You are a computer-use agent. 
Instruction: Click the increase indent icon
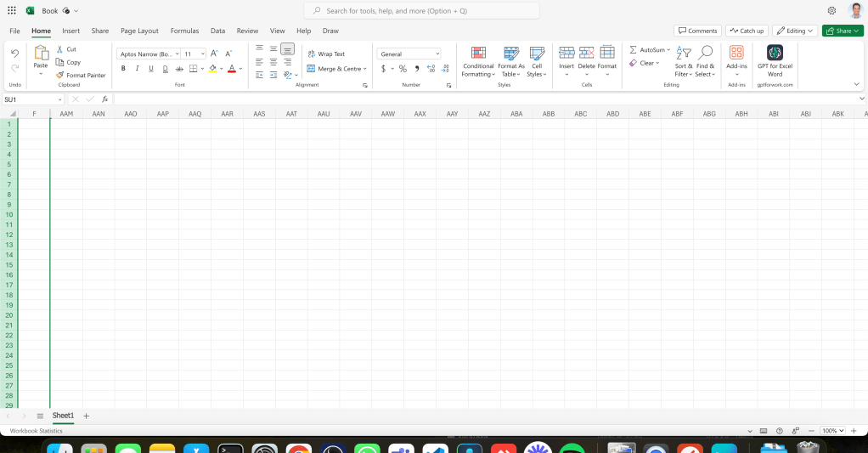click(x=273, y=75)
